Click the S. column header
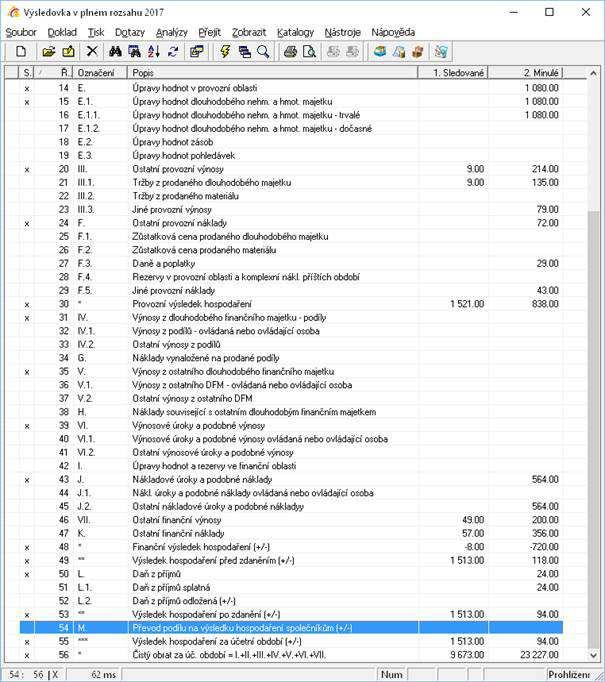The height and width of the screenshot is (682, 605). [x=27, y=73]
